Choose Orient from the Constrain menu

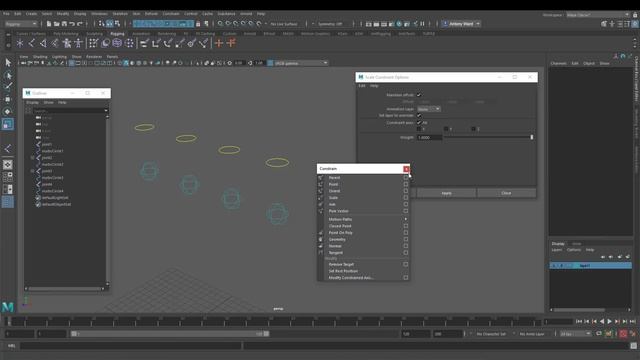pos(334,191)
